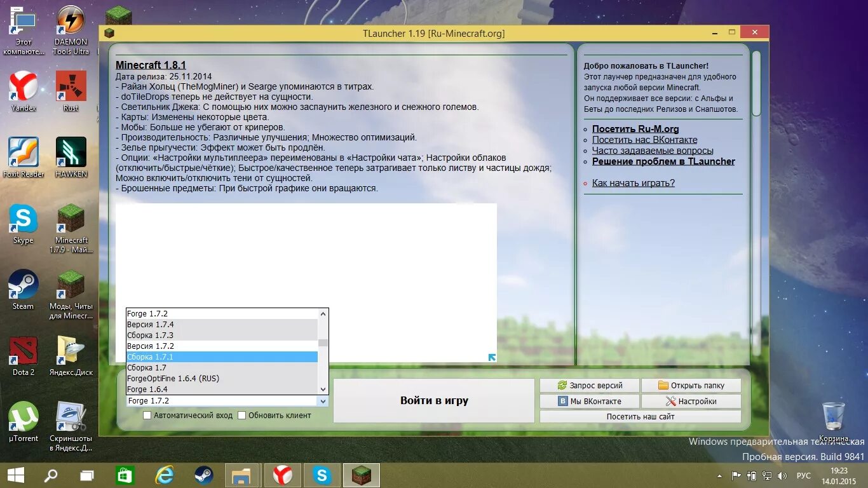Open Task View on the taskbar
Viewport: 868px width, 488px height.
(x=87, y=475)
